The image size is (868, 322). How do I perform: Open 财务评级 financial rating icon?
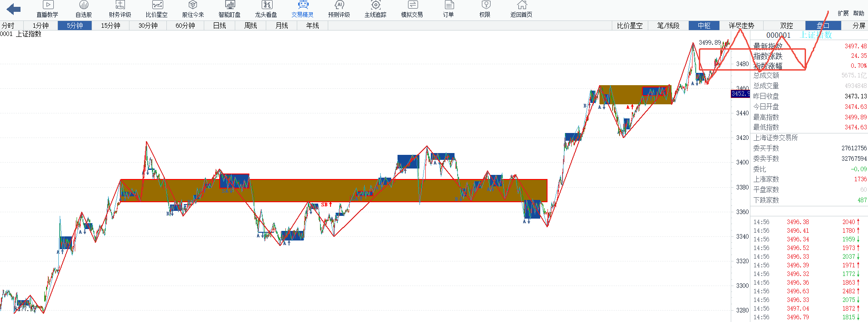[120, 5]
